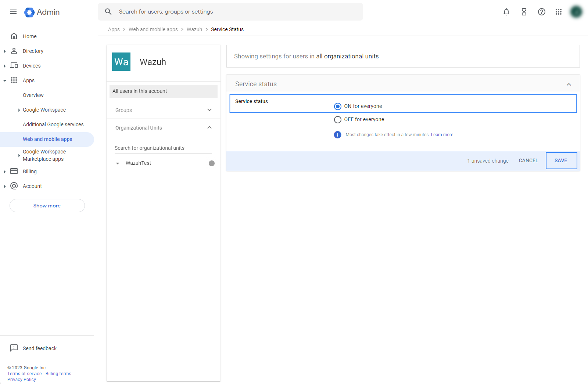
Task: Click the notifications bell icon
Action: (x=506, y=12)
